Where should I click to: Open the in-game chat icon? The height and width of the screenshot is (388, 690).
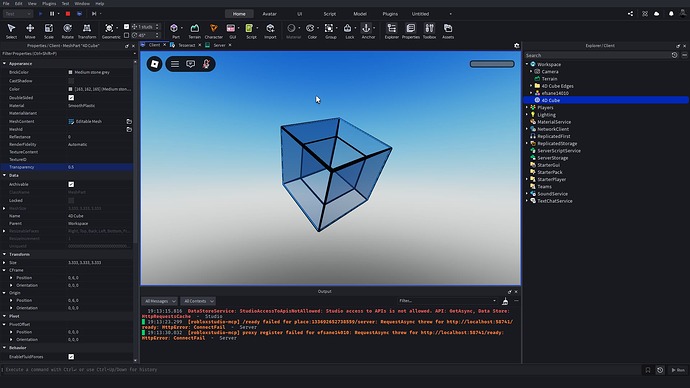191,64
